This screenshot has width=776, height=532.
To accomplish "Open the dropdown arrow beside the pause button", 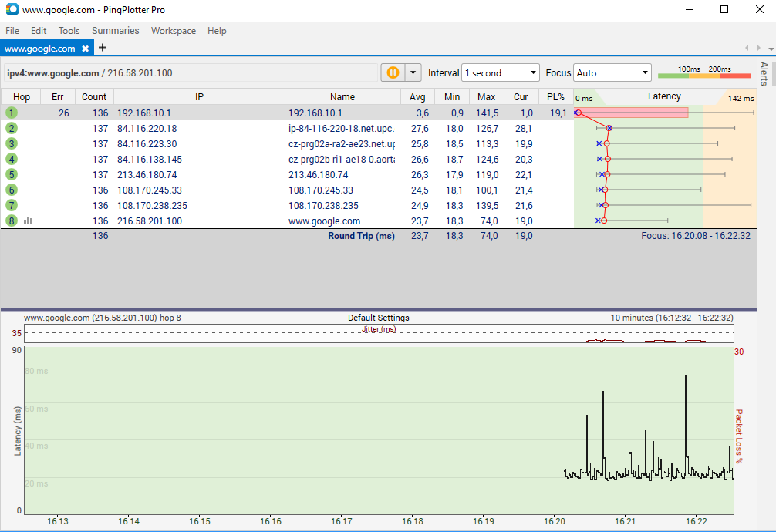I will 413,72.
